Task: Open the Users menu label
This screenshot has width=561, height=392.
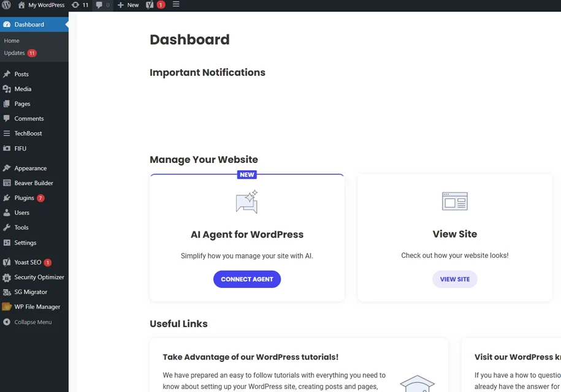Action: (x=22, y=213)
